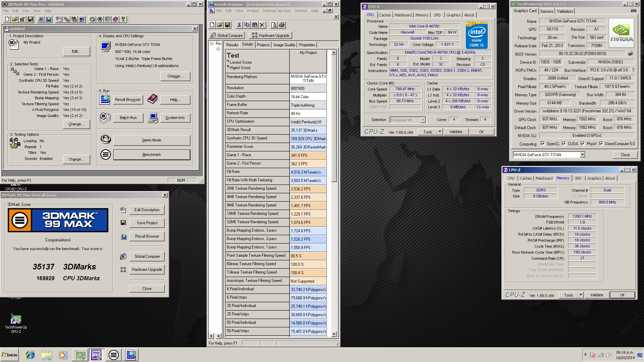Image resolution: width=644 pixels, height=362 pixels.
Task: Click the Bus Interface question mark in GPU-Z
Action: (x=633, y=70)
